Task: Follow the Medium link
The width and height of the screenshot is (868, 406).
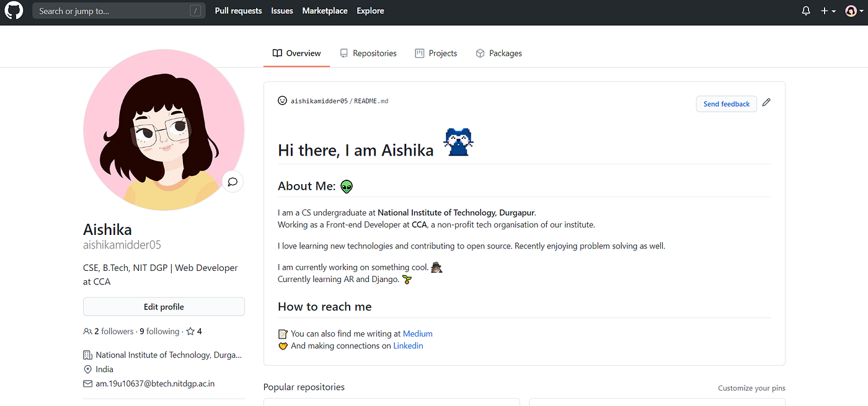Action: (418, 333)
